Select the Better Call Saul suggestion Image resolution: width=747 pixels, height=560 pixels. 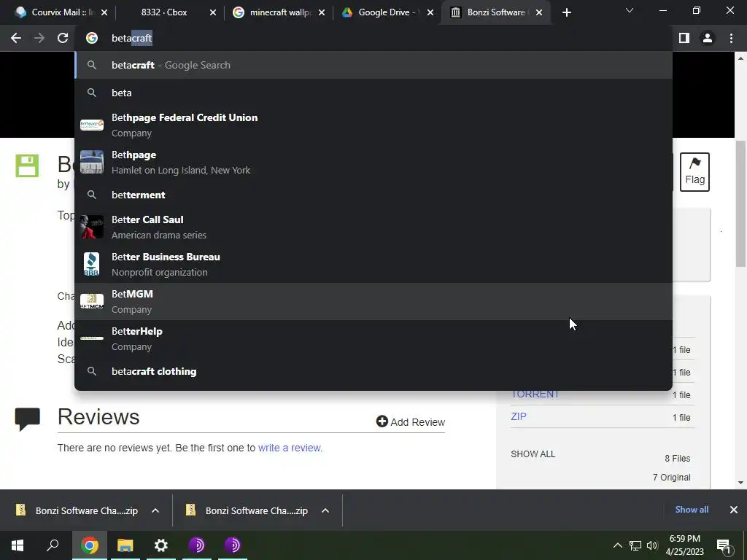click(373, 227)
